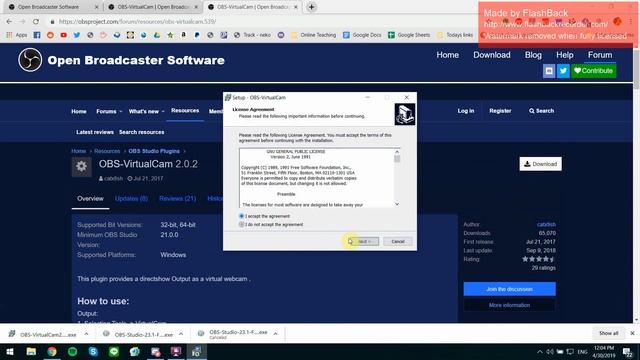
Task: Go back using the browser back arrow
Action: [9, 22]
